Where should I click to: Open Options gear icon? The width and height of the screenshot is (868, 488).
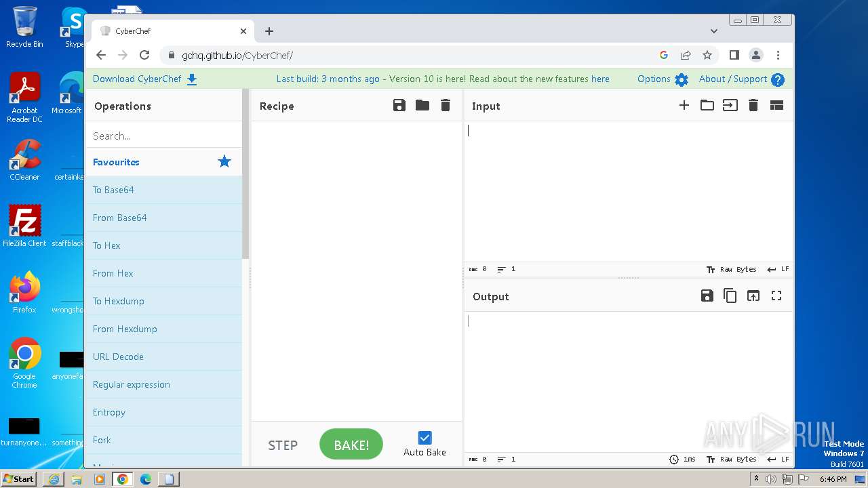[682, 79]
